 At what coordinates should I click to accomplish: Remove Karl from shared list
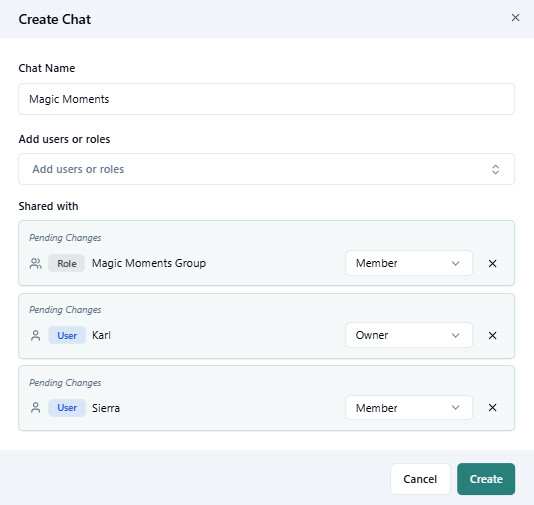point(492,335)
